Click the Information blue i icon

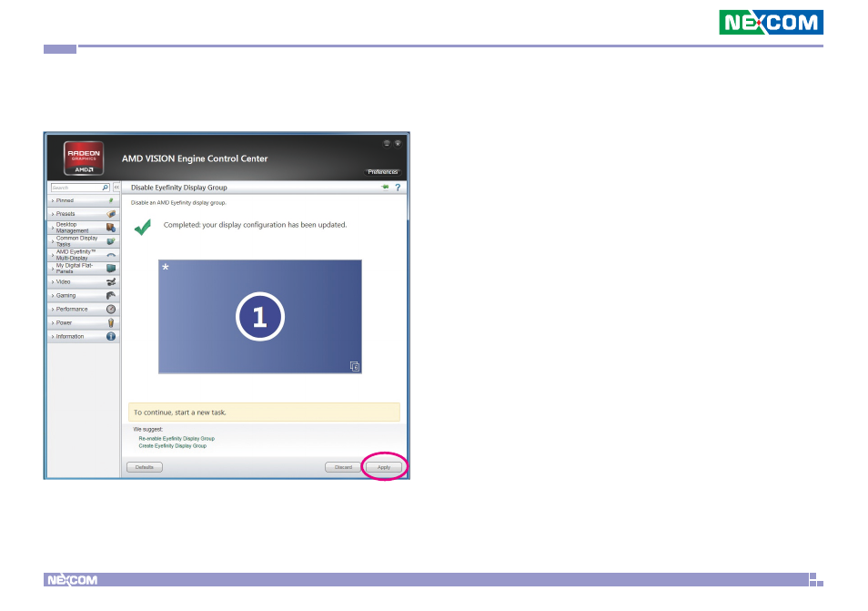tap(111, 336)
